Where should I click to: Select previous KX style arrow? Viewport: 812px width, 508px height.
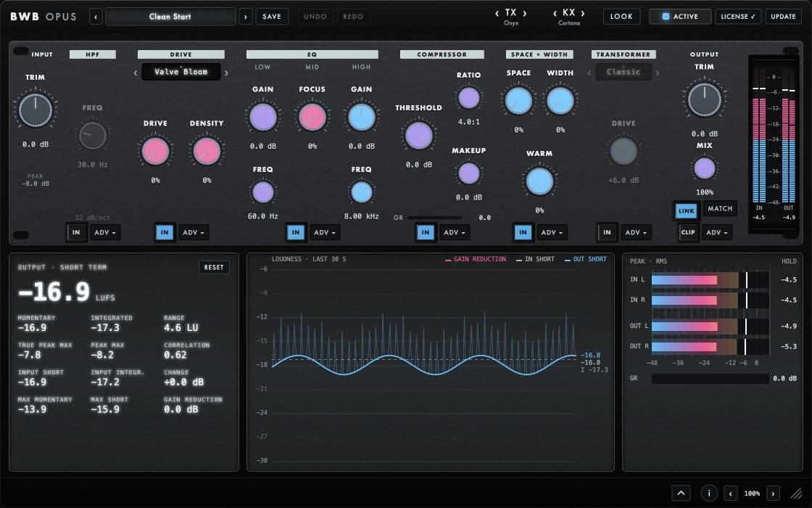click(x=555, y=13)
